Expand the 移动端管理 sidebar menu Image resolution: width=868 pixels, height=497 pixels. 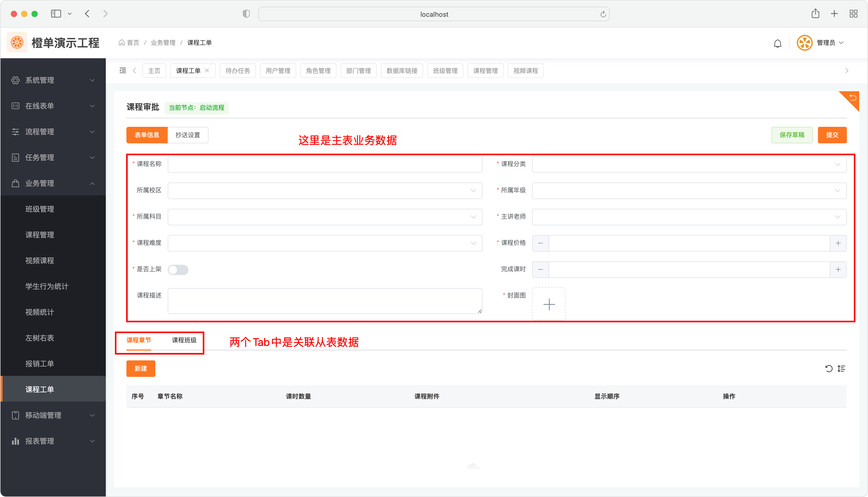click(x=53, y=415)
